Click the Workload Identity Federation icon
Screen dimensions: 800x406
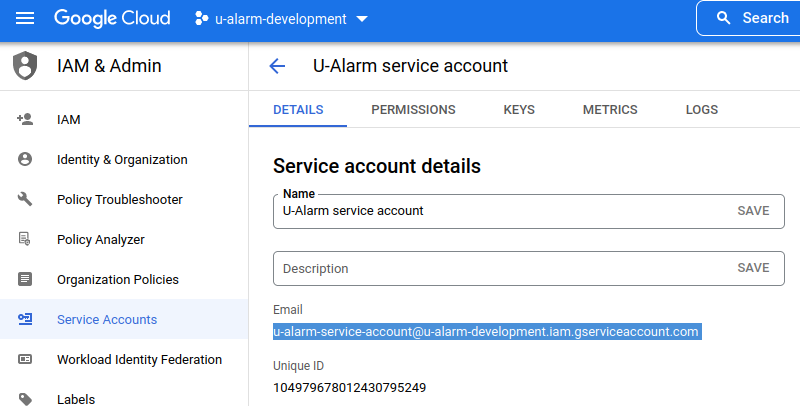click(x=25, y=360)
